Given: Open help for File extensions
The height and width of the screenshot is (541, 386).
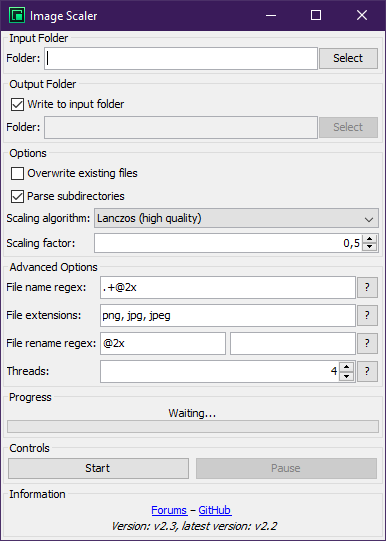Looking at the screenshot, I should click(x=367, y=315).
